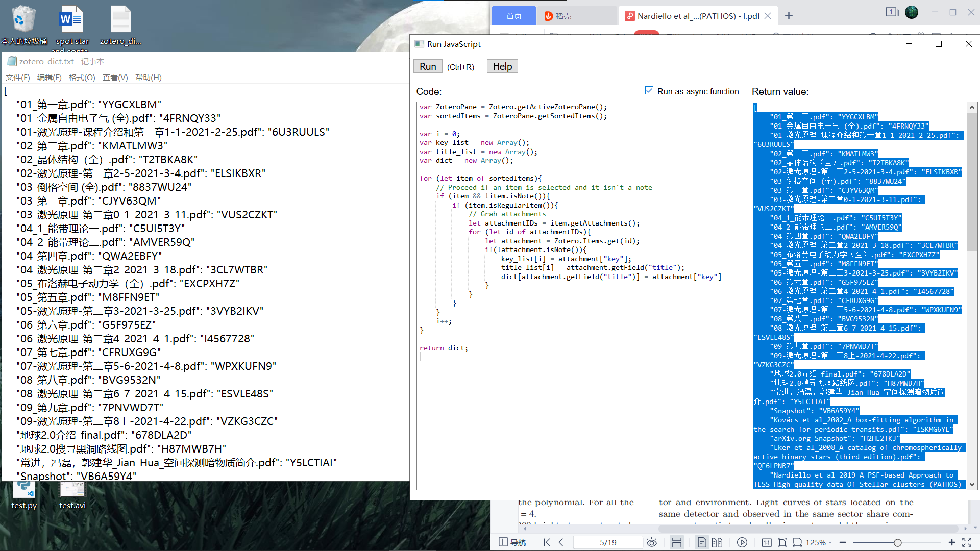Go to first page in PDF viewer
This screenshot has width=980, height=551.
547,542
